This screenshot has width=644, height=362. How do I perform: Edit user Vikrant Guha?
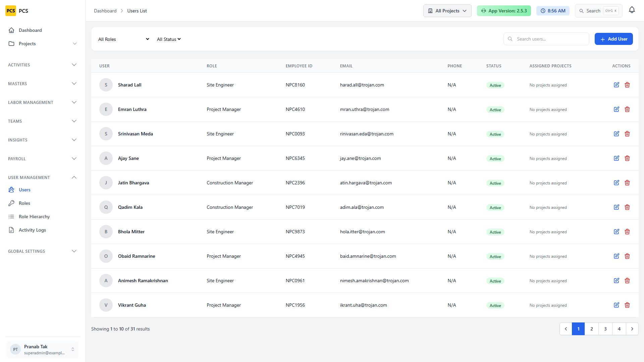[616, 305]
